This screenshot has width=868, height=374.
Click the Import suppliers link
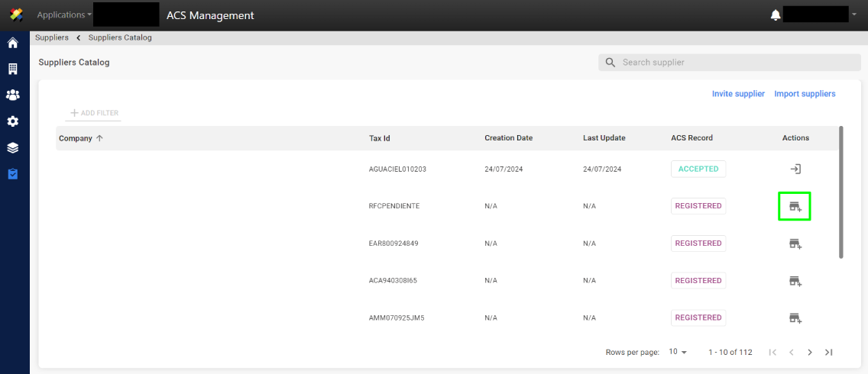click(x=805, y=94)
